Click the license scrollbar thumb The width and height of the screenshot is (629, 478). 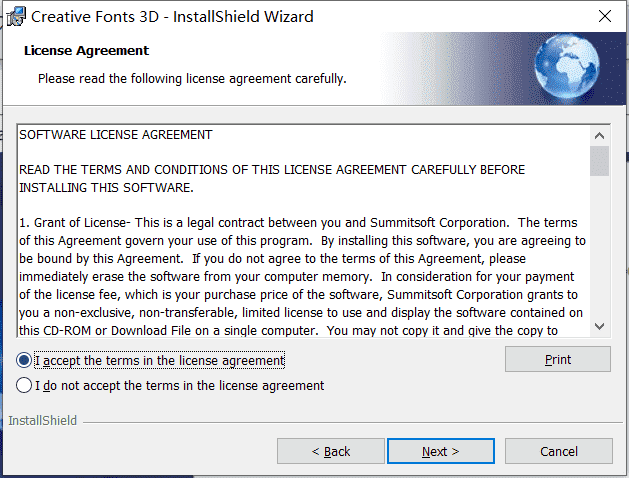point(599,161)
